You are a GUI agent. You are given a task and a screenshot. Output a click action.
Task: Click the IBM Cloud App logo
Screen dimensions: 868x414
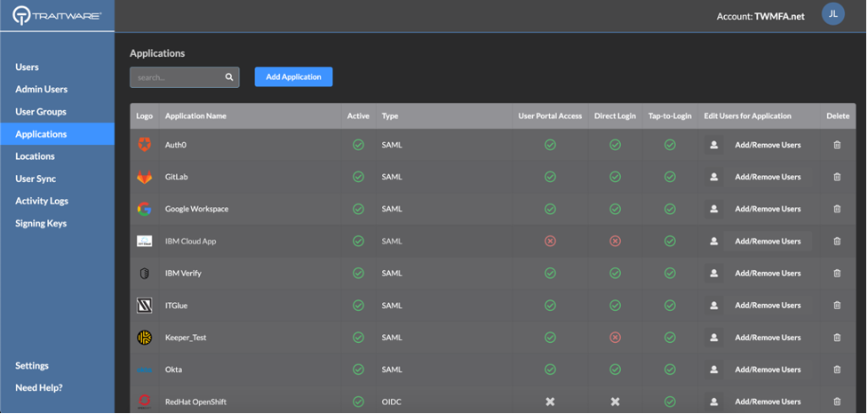(145, 242)
